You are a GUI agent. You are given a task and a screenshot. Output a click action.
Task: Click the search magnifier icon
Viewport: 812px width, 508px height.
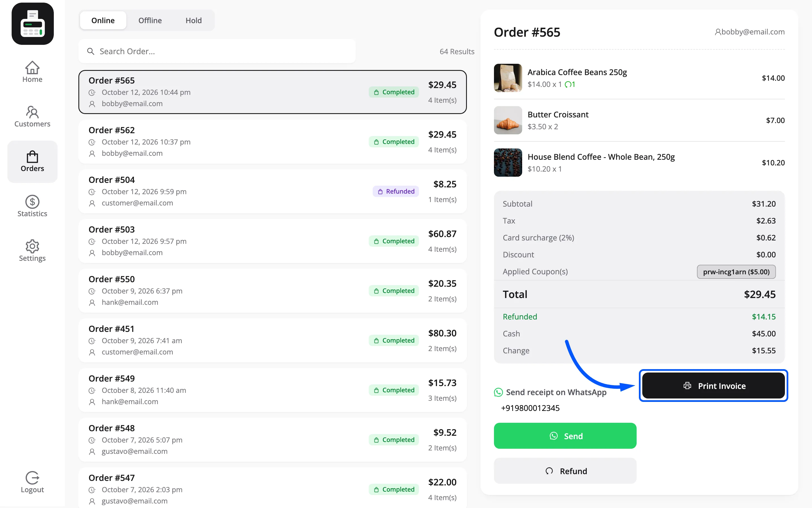[91, 51]
